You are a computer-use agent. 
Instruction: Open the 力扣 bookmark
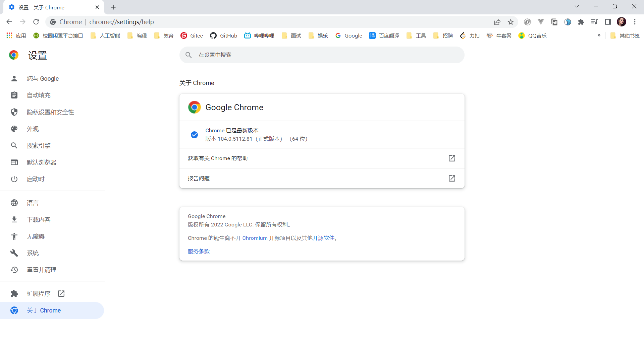click(x=470, y=36)
